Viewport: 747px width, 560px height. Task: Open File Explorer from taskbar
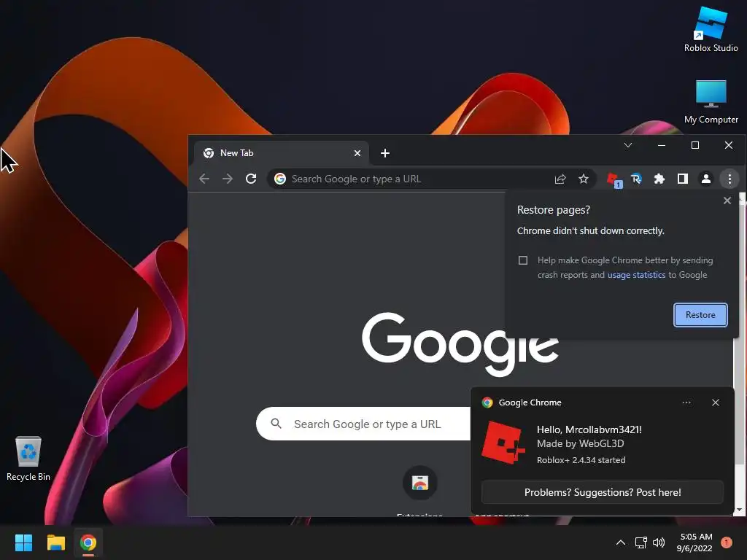pos(55,542)
